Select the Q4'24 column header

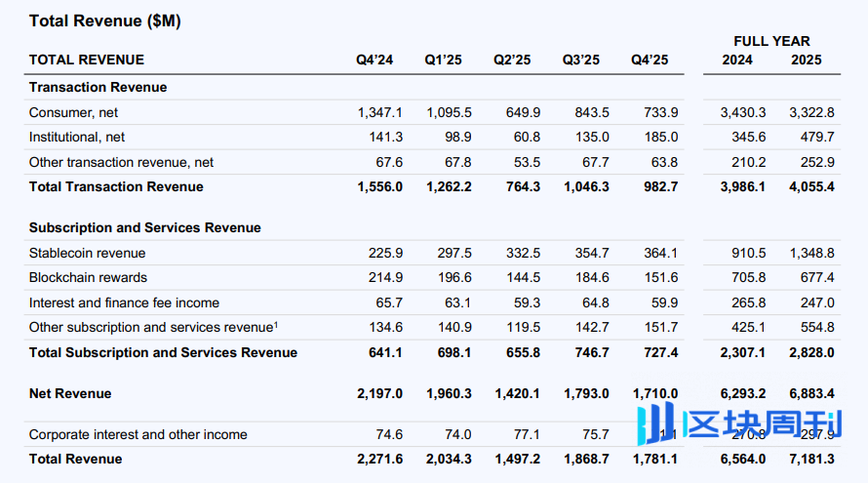[x=375, y=60]
